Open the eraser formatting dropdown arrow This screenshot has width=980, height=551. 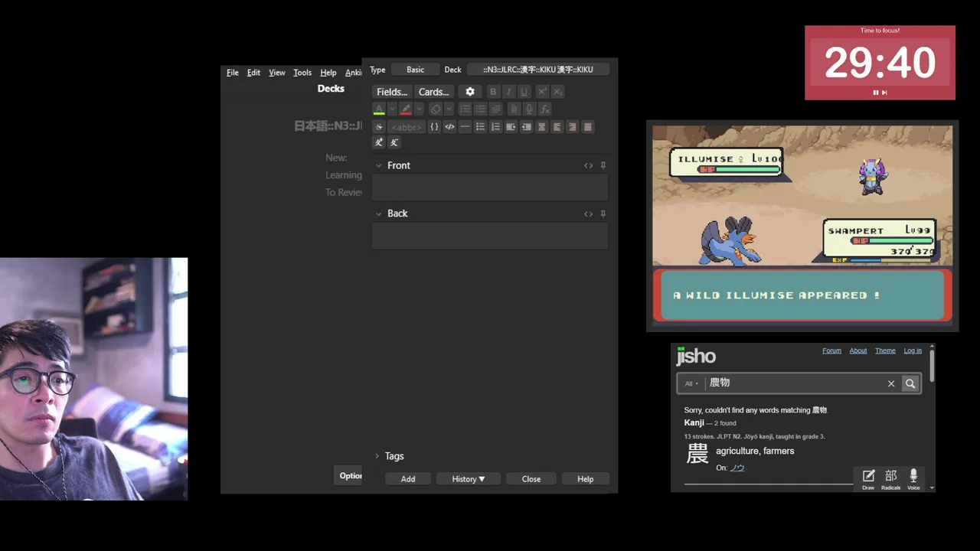pos(449,109)
